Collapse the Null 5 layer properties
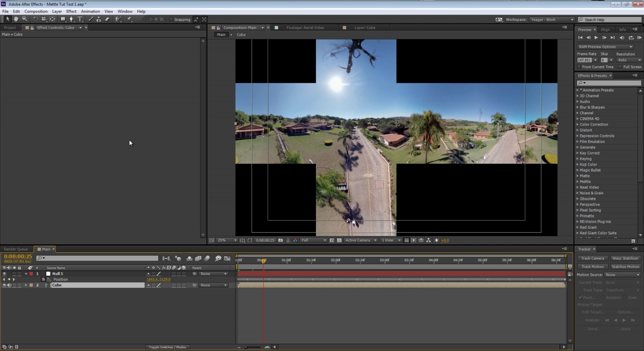 (26, 274)
